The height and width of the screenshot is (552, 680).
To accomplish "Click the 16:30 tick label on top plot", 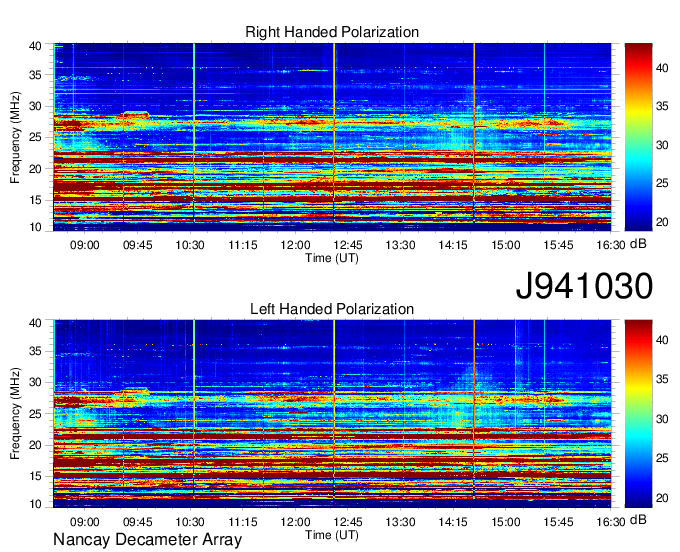I will pos(611,245).
